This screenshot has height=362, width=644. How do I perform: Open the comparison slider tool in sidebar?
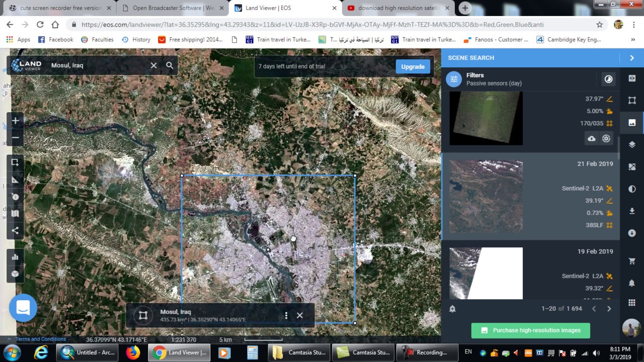632,78
